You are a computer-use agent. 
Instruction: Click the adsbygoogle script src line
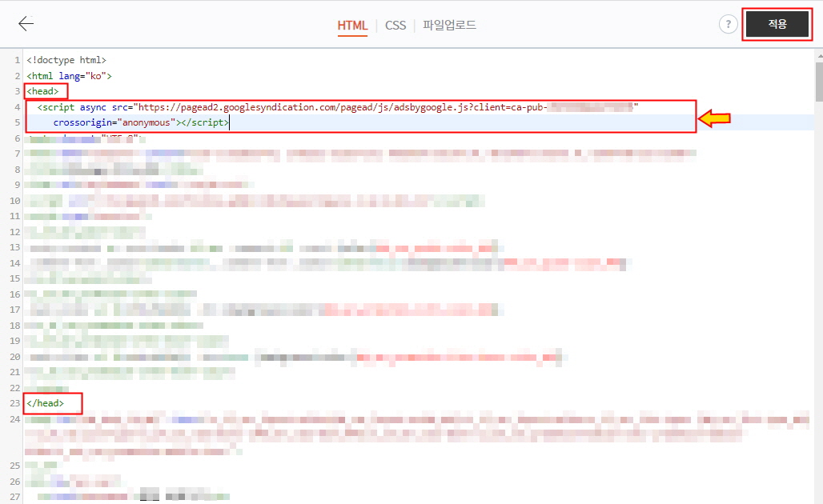[x=338, y=107]
